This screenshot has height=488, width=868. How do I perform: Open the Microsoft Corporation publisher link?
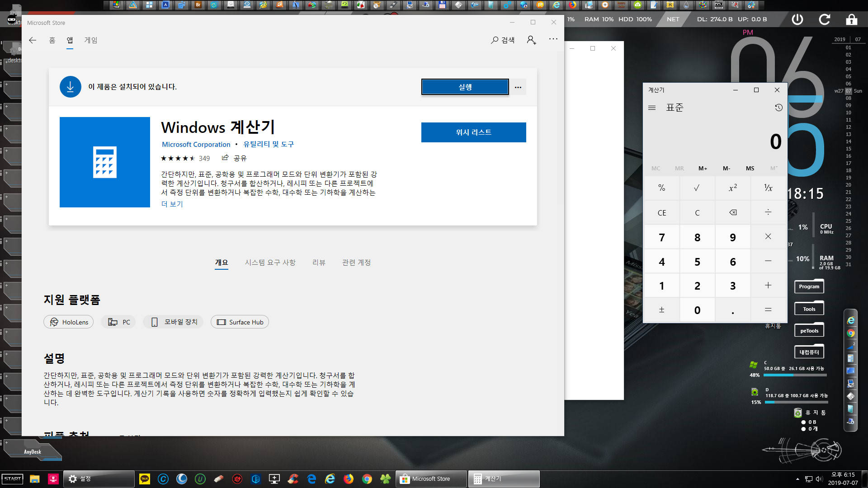pyautogui.click(x=196, y=145)
